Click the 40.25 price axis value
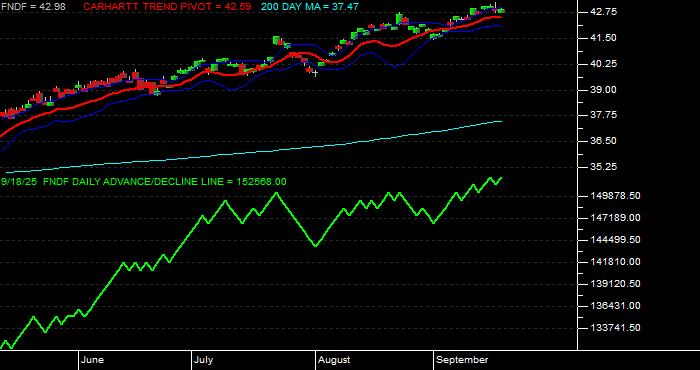Screen dimensions: 700x370 [x=603, y=64]
